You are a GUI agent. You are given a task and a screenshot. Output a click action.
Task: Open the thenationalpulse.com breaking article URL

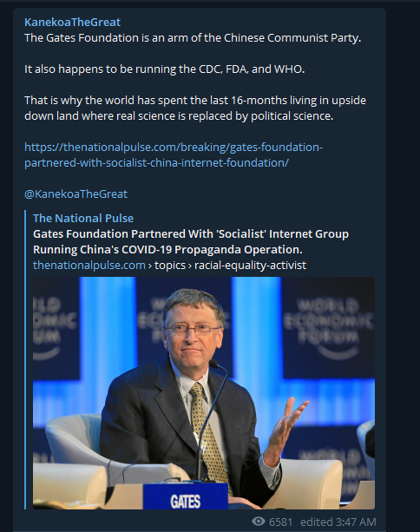pos(174,147)
